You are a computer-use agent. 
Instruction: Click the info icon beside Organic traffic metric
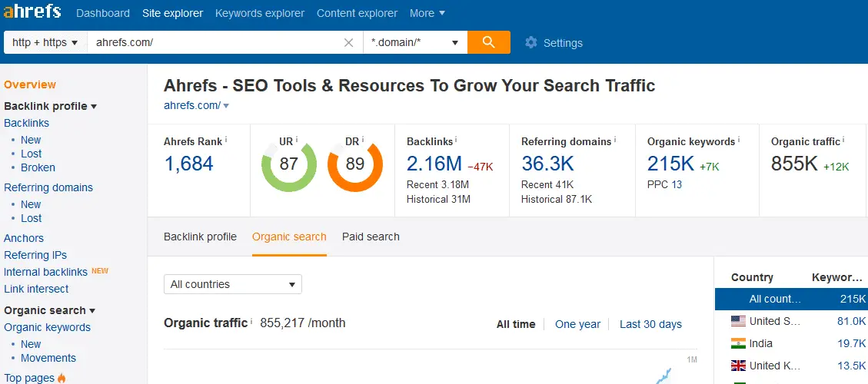pos(843,140)
